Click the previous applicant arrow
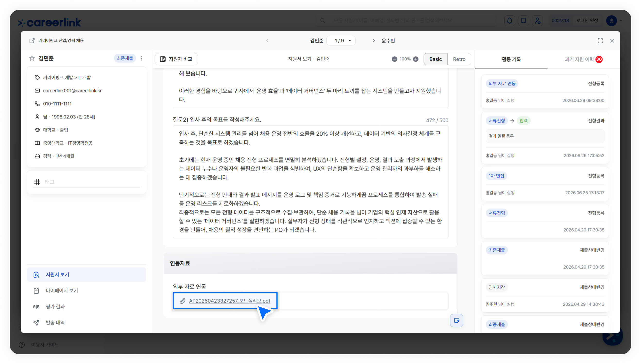This screenshot has width=641, height=364. pos(267,41)
